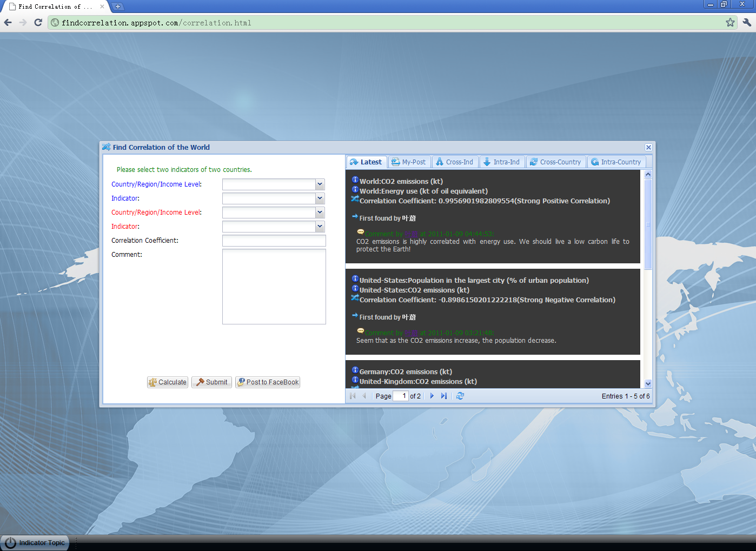Select the Intra-Country tab
Viewport: 756px width, 551px height.
coord(616,162)
